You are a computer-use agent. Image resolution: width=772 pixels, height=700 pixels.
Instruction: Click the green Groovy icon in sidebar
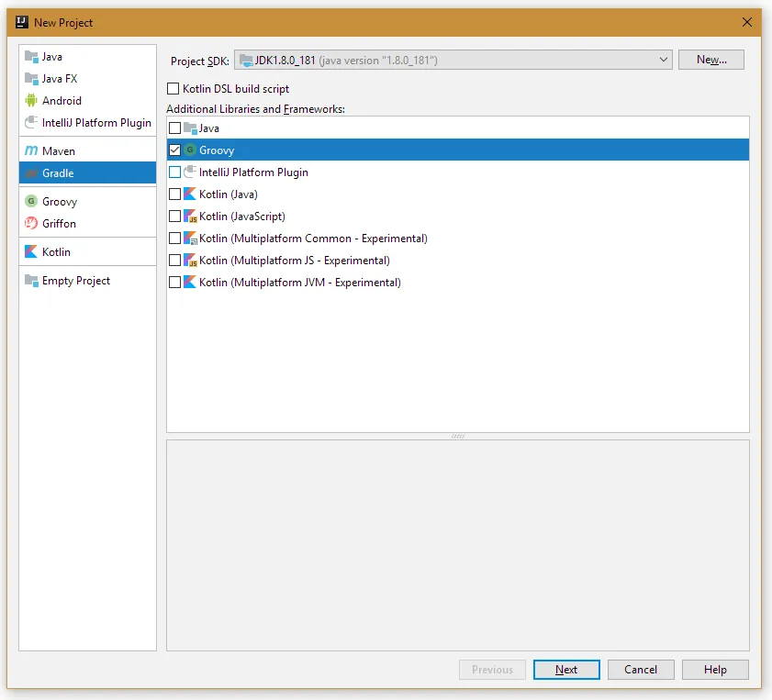click(x=31, y=201)
